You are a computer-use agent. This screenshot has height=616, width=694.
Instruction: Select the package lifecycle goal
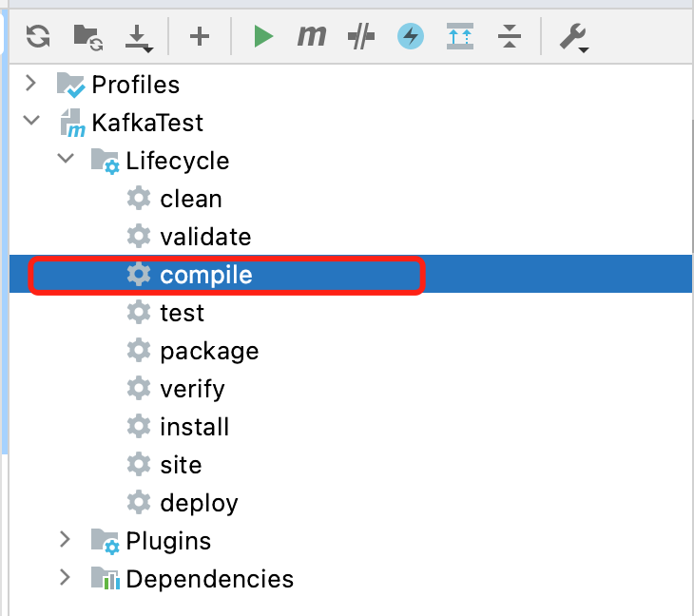[209, 352]
